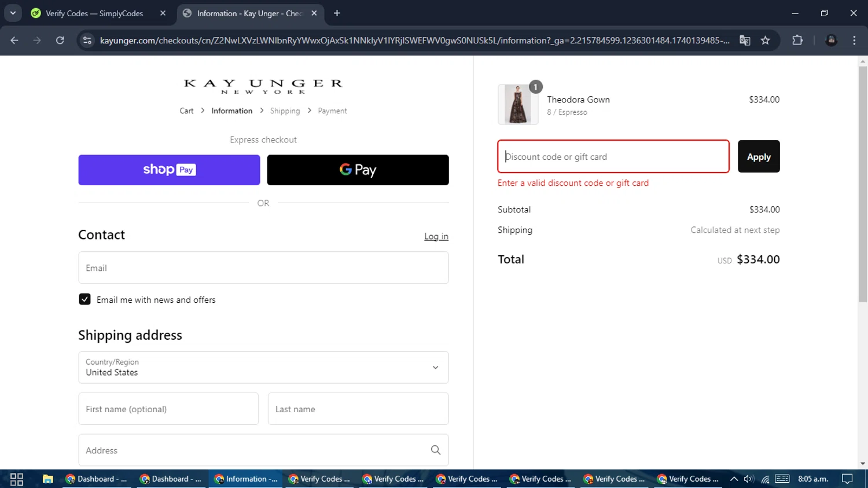Pay with the Shop Pay button
Image resolution: width=868 pixels, height=488 pixels.
point(169,170)
